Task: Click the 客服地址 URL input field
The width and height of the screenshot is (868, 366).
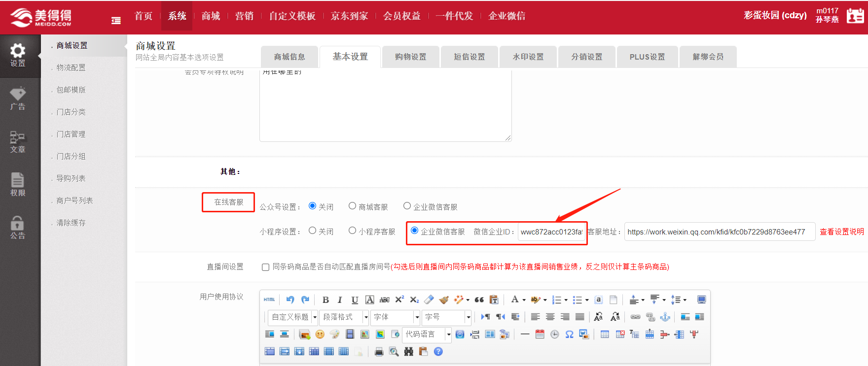Action: tap(719, 232)
